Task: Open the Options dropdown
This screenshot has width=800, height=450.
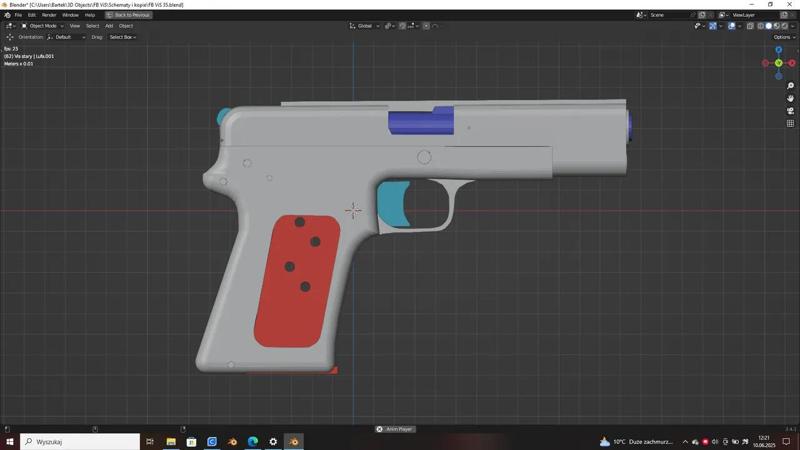Action: click(784, 37)
